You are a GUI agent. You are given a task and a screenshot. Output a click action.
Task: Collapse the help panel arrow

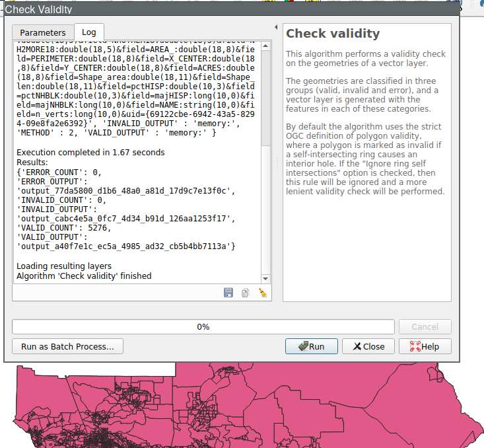point(275,28)
